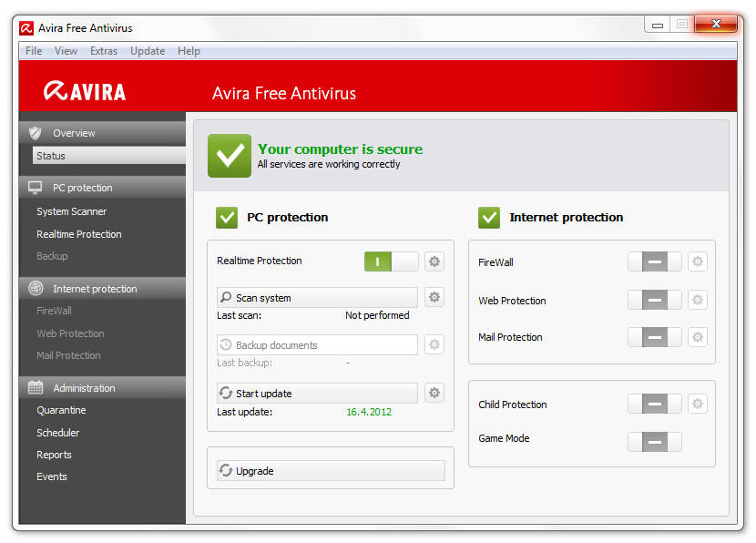Screen dimensions: 756x543
Task: Open the View menu
Action: 66,51
